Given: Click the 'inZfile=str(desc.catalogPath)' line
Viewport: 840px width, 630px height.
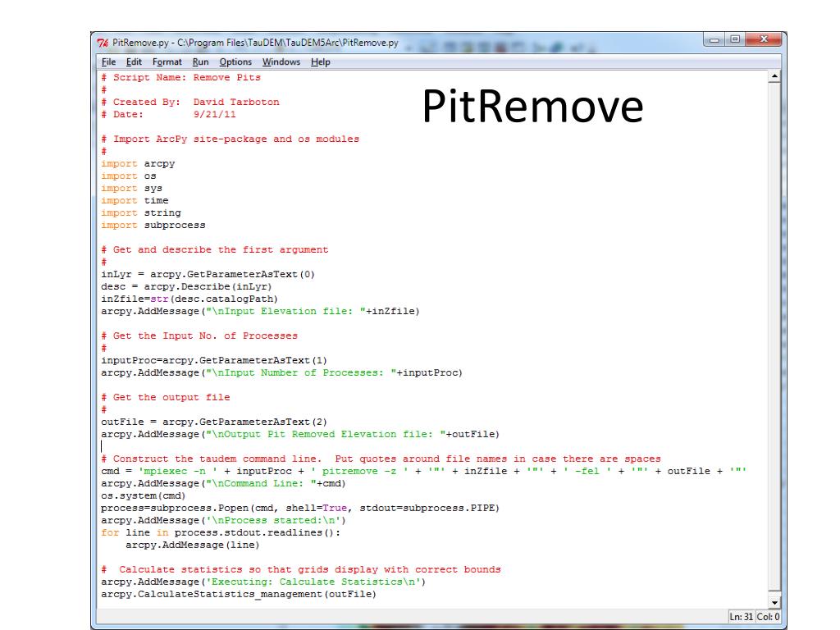Looking at the screenshot, I should coord(189,299).
